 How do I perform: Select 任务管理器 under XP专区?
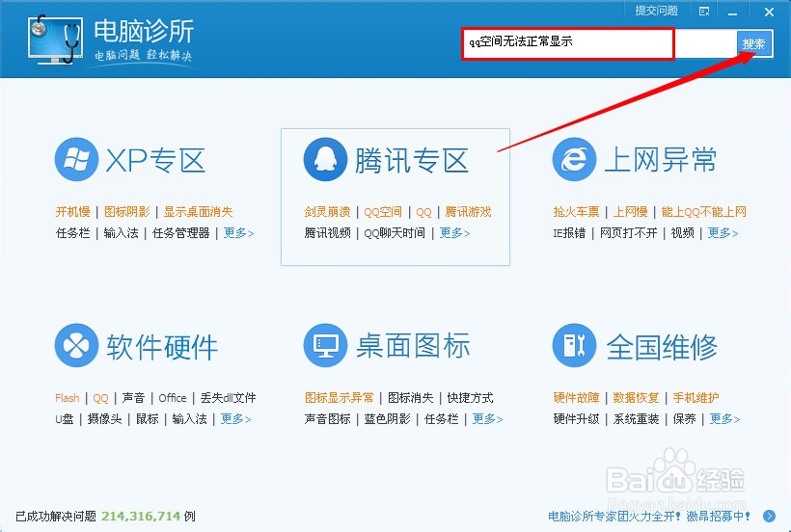point(180,233)
